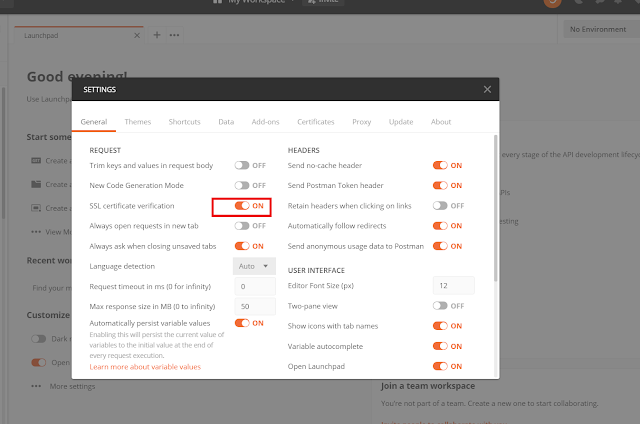Disable Send Postman Token header
640x424 pixels.
440,185
